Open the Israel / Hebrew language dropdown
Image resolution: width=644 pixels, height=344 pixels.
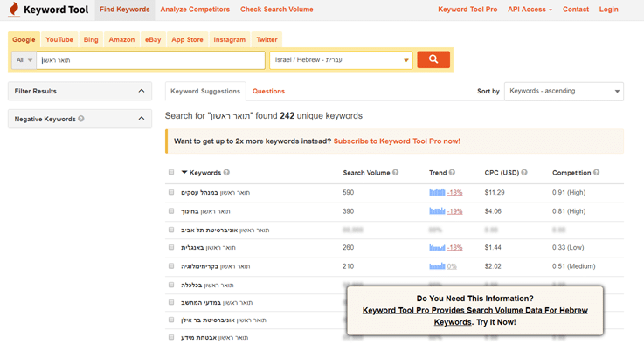pos(341,60)
